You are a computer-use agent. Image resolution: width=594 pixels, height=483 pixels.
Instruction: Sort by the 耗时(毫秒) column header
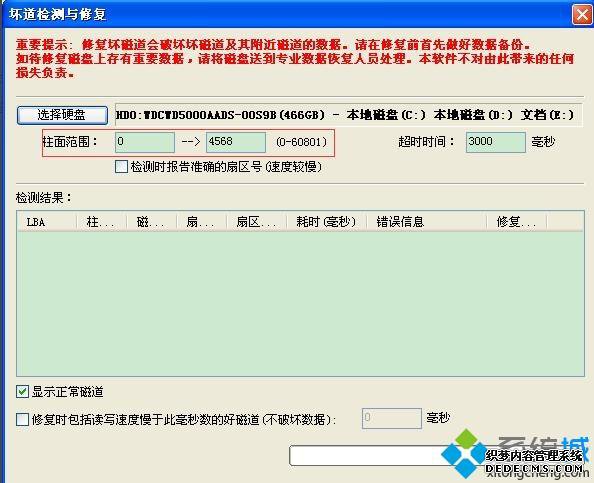[327, 222]
